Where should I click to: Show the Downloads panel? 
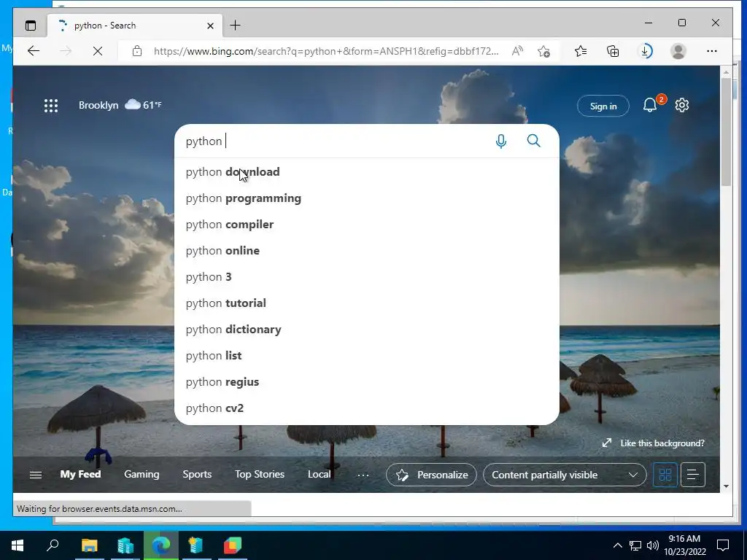pos(645,51)
